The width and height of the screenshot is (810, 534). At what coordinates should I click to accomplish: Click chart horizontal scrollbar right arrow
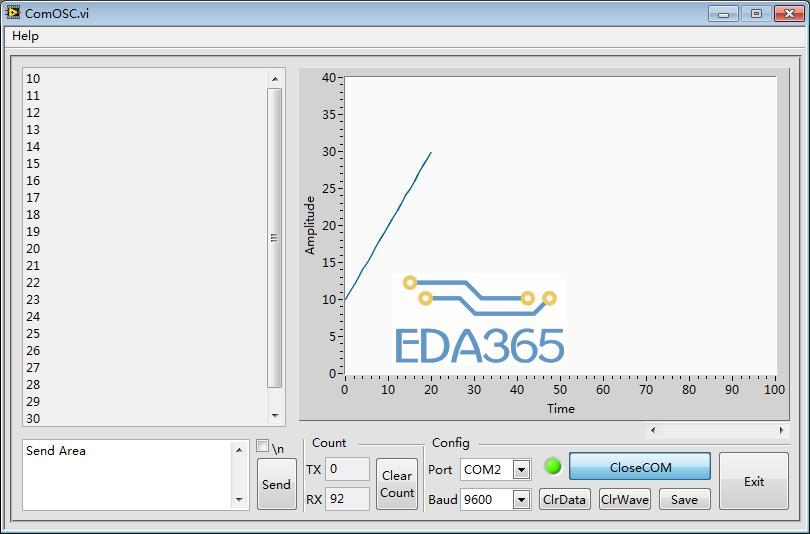point(782,430)
